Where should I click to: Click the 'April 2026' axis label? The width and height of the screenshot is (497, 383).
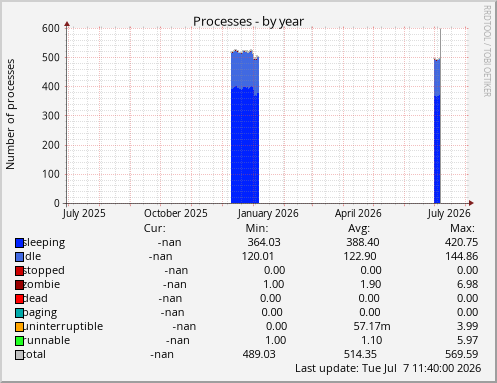tap(358, 213)
